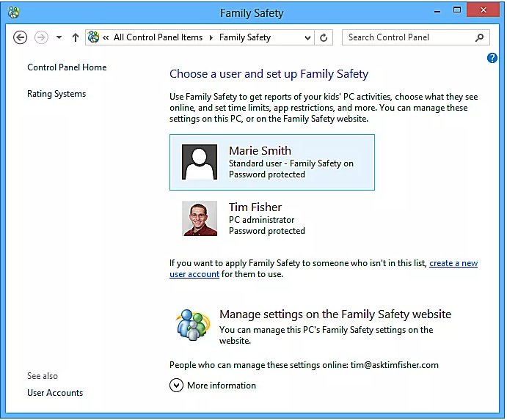The image size is (507, 420).
Task: Open User Accounts under See also
Action: click(55, 393)
